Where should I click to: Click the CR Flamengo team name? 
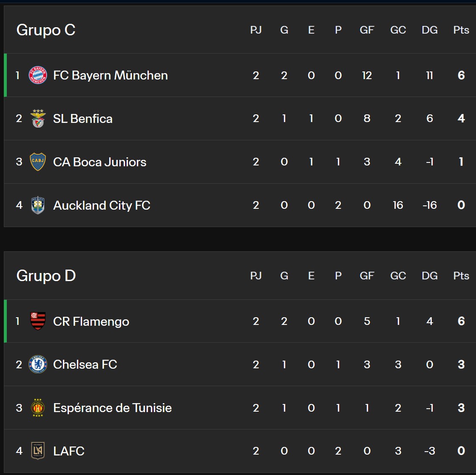pyautogui.click(x=91, y=321)
